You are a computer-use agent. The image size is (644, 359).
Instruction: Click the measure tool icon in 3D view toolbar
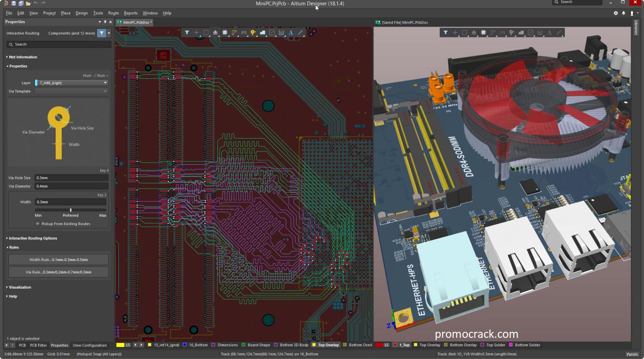click(539, 33)
